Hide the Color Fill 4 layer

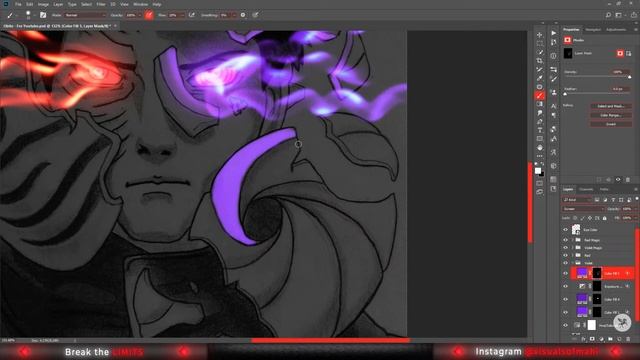pos(566,300)
